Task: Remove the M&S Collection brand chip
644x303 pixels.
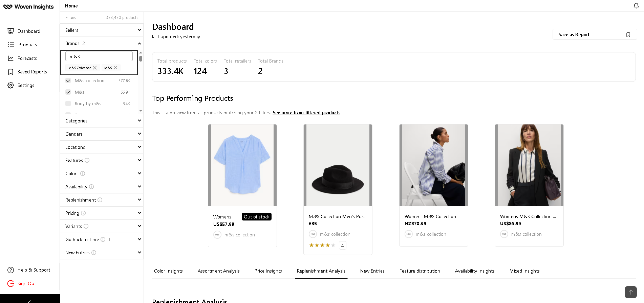Action: pyautogui.click(x=95, y=68)
